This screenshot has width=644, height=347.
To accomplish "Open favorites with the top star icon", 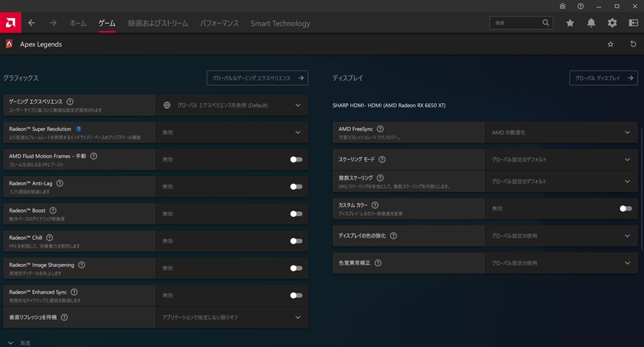I will (x=570, y=23).
